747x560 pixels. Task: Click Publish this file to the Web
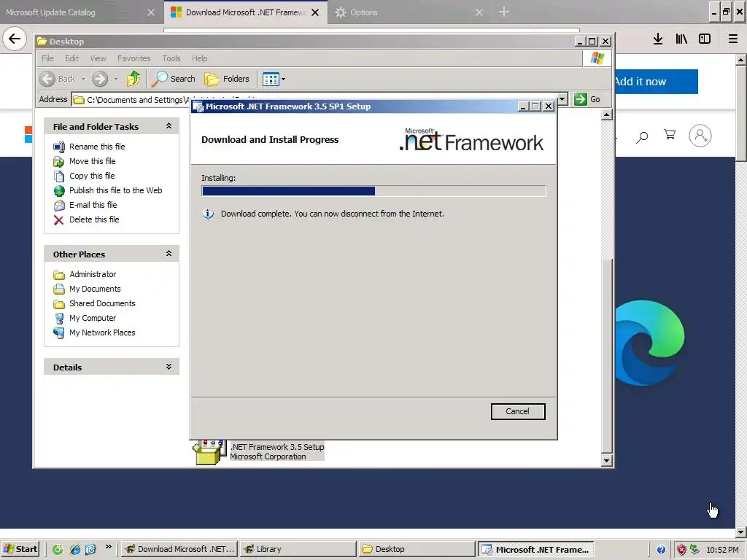116,190
